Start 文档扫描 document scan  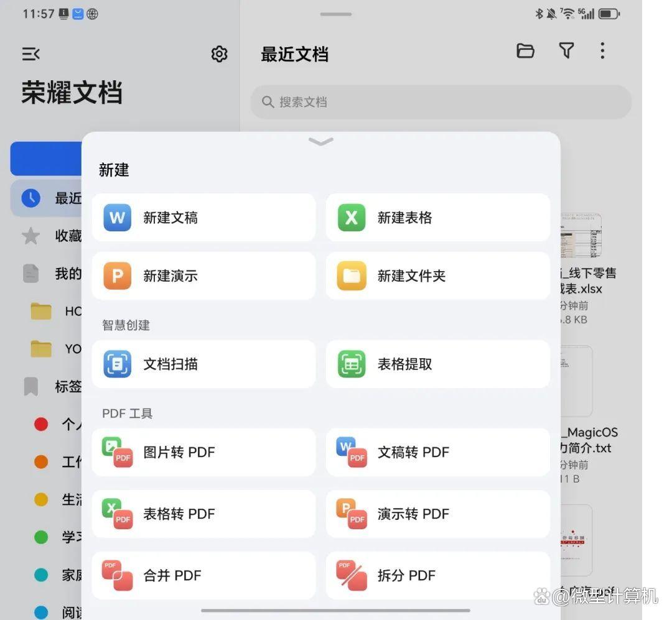204,364
